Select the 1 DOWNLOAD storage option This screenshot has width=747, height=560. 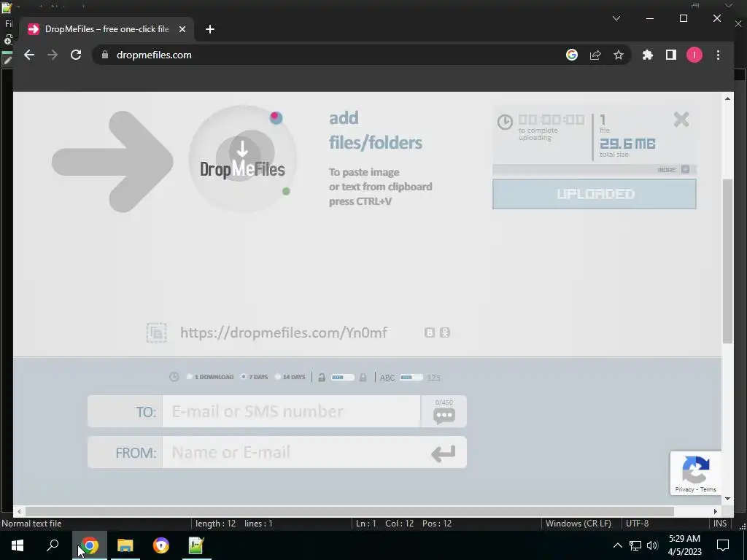point(209,377)
